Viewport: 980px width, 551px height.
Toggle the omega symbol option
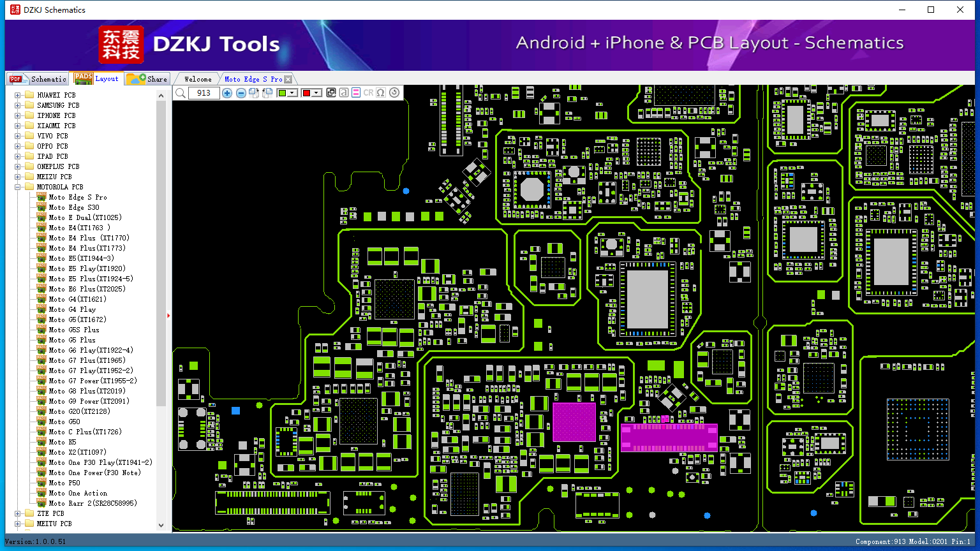(x=381, y=92)
